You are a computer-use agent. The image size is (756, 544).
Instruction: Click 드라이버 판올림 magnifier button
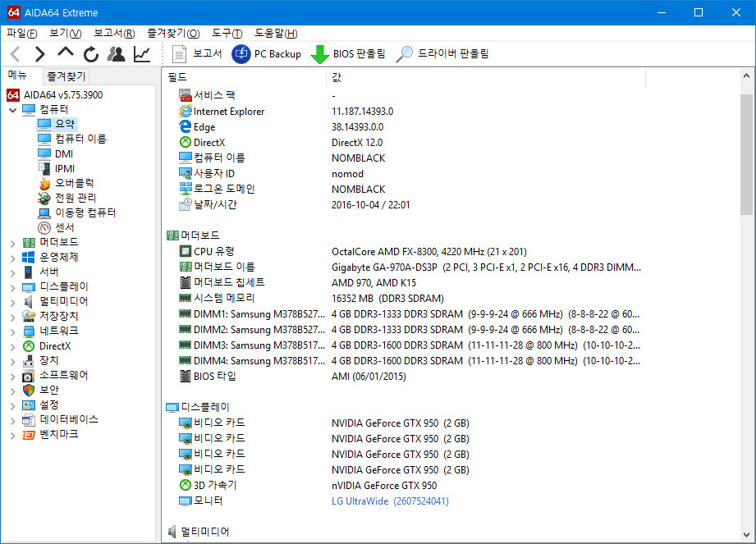pos(442,54)
